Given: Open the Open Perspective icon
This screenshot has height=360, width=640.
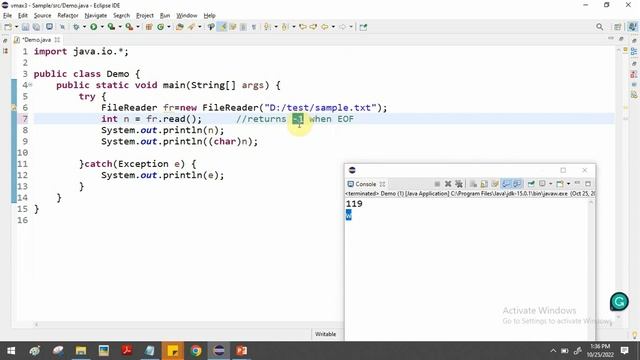Looking at the screenshot, I should (617, 27).
